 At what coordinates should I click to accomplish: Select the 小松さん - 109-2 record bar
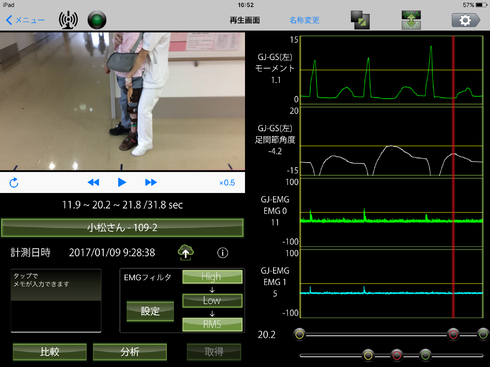(x=122, y=228)
